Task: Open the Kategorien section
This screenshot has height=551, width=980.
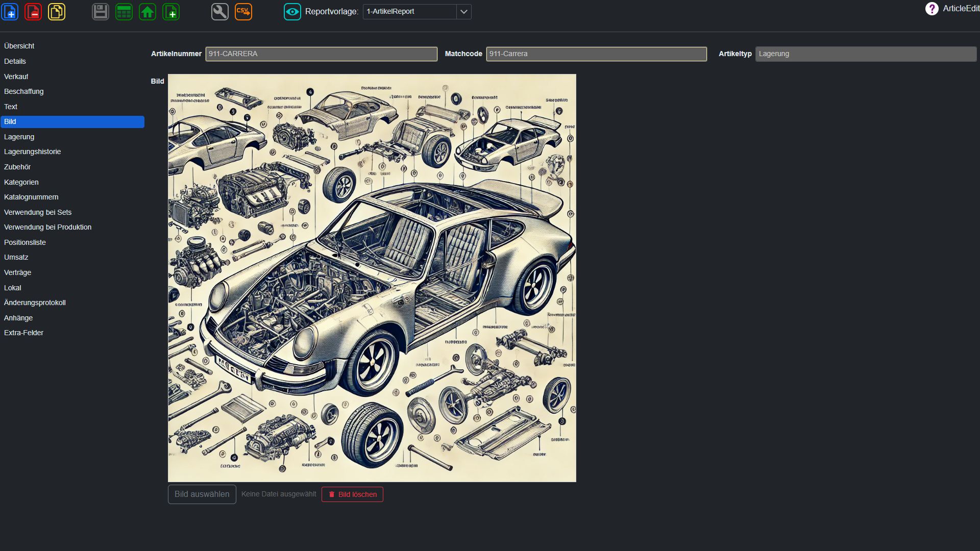Action: (x=72, y=182)
